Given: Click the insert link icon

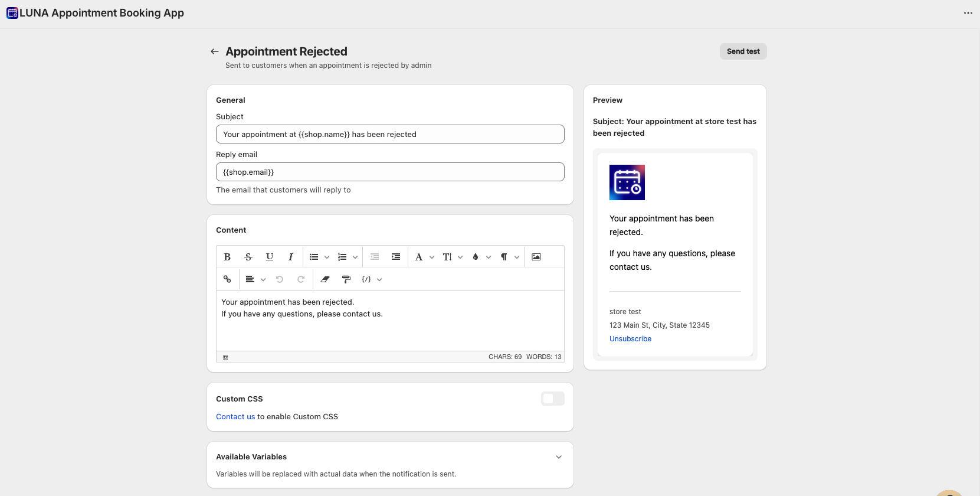Looking at the screenshot, I should tap(227, 279).
